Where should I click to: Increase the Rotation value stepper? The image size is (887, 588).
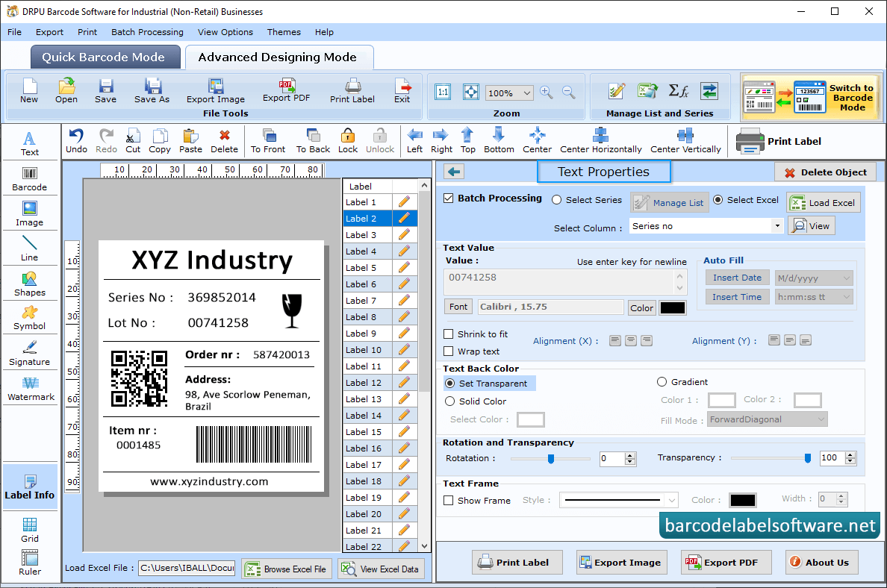pos(630,455)
